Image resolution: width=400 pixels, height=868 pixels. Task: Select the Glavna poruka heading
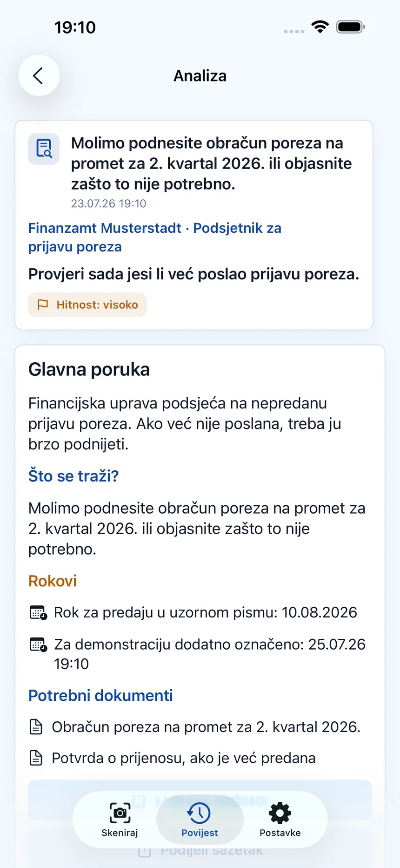tap(89, 369)
